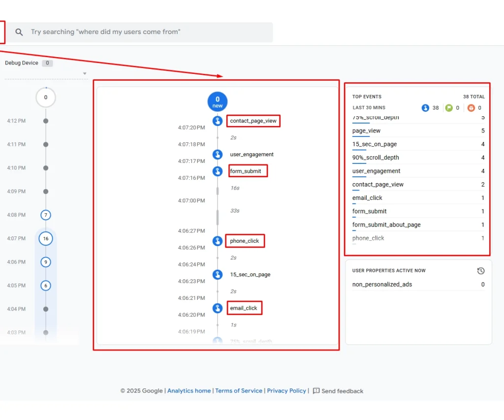Click the form_submit event icon
Viewport: 504px width, 420px height.
point(217,171)
